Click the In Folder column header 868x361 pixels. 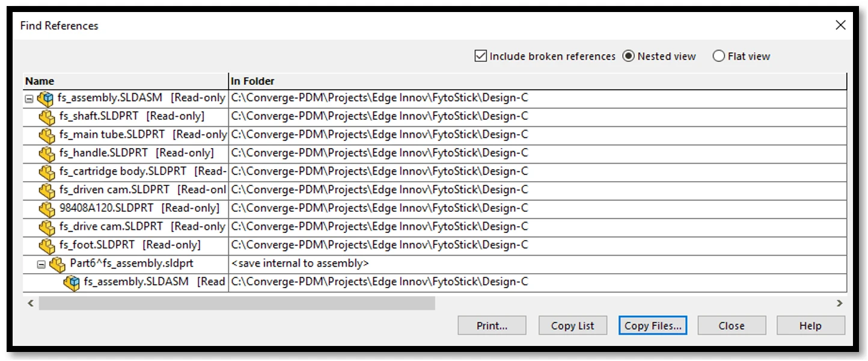click(x=537, y=81)
